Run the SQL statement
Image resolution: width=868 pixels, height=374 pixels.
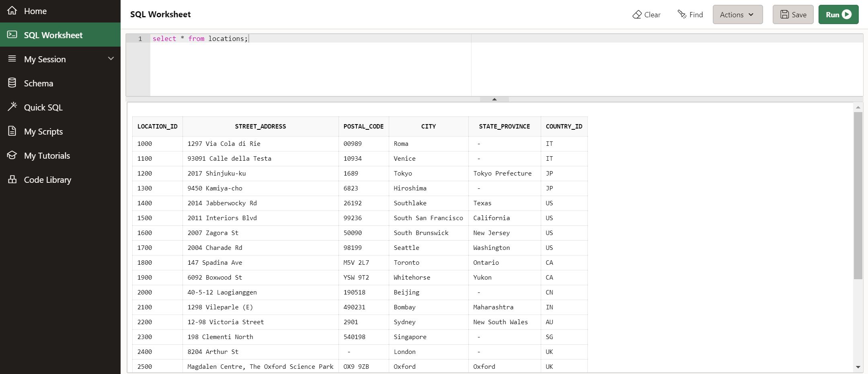pyautogui.click(x=838, y=14)
